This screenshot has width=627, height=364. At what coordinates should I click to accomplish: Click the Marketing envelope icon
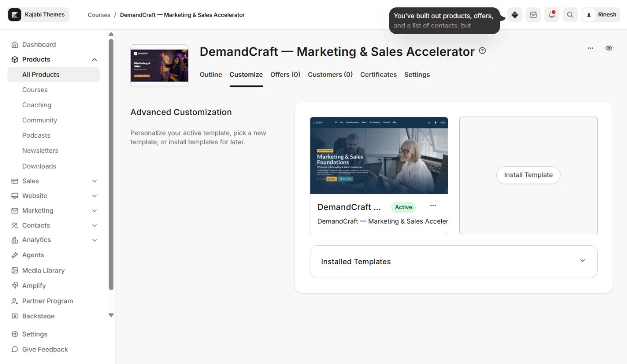click(15, 211)
